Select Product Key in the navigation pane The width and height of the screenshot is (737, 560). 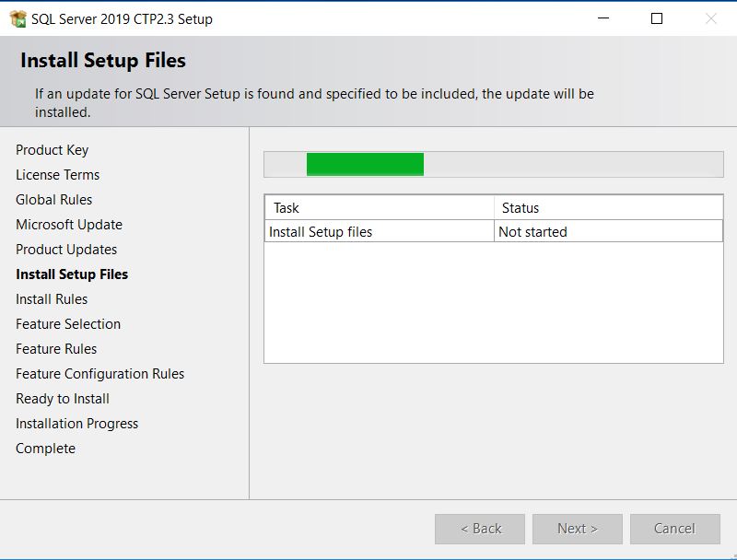[x=52, y=149]
